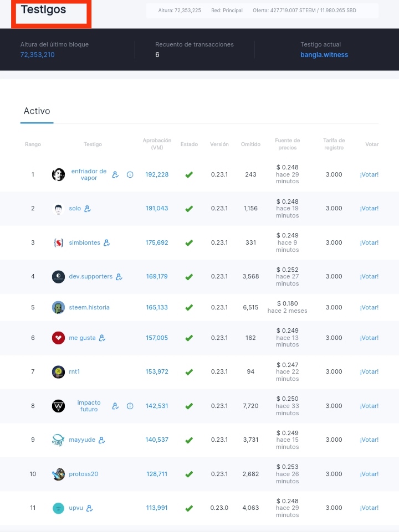This screenshot has width=399, height=532.
Task: Click the Testigos page title
Action: click(x=43, y=9)
